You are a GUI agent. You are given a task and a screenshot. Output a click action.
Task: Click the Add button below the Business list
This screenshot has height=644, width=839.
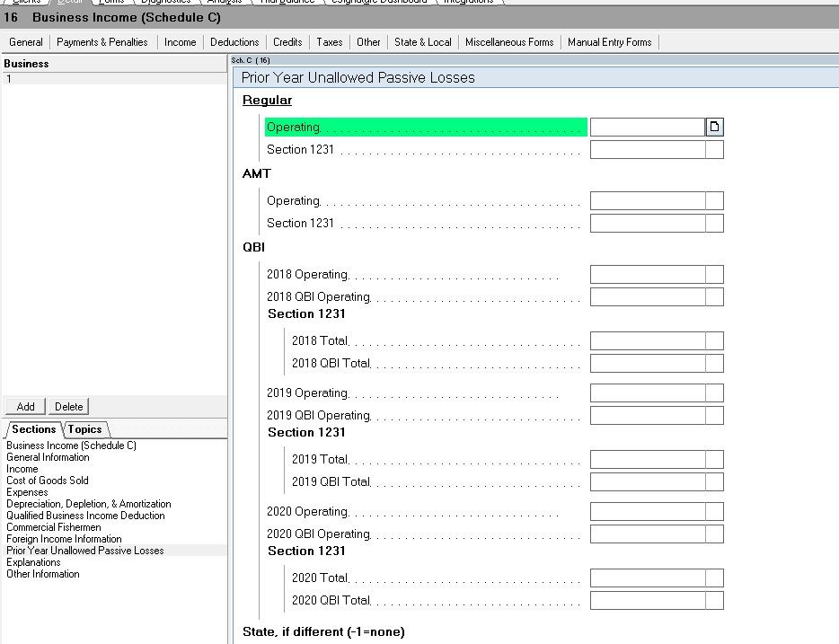pos(23,406)
